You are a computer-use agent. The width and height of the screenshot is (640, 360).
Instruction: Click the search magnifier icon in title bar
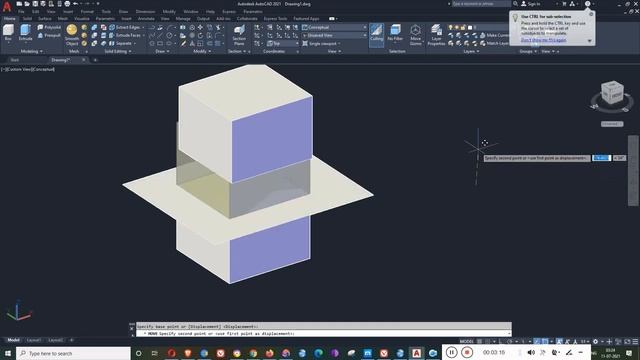coord(516,4)
